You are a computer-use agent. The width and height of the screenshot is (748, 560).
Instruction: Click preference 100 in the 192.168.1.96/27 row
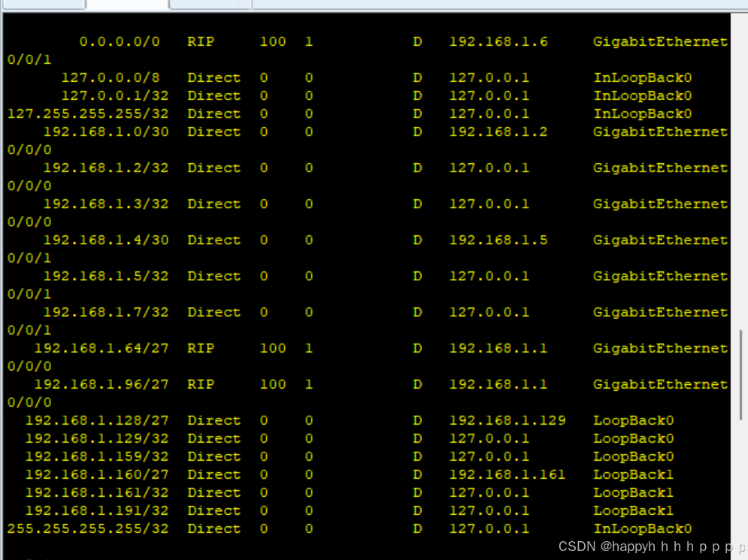pos(273,384)
